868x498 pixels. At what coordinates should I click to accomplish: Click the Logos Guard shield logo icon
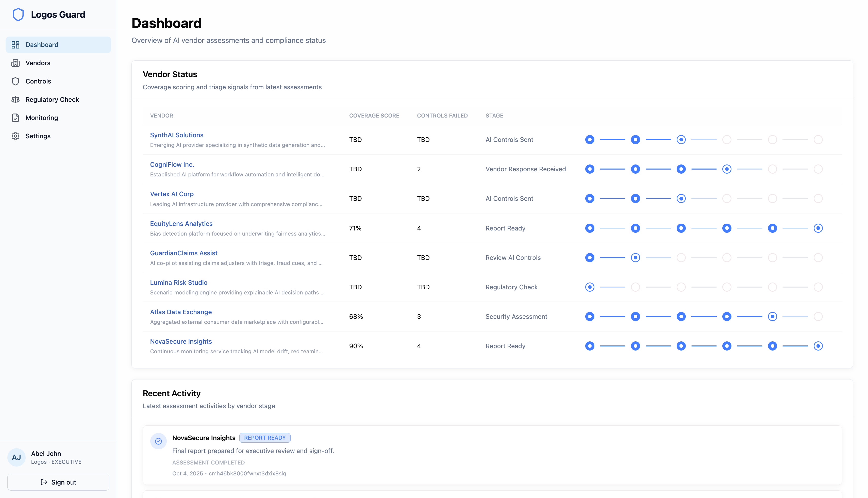pyautogui.click(x=18, y=14)
